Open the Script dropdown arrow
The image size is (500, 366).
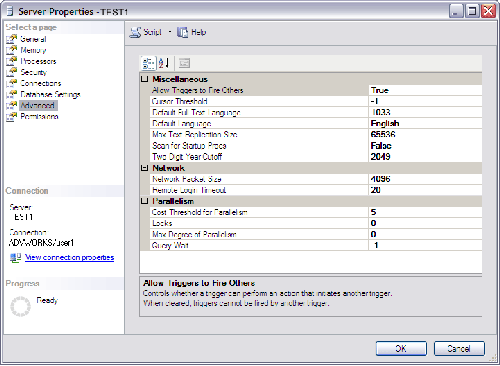click(170, 32)
